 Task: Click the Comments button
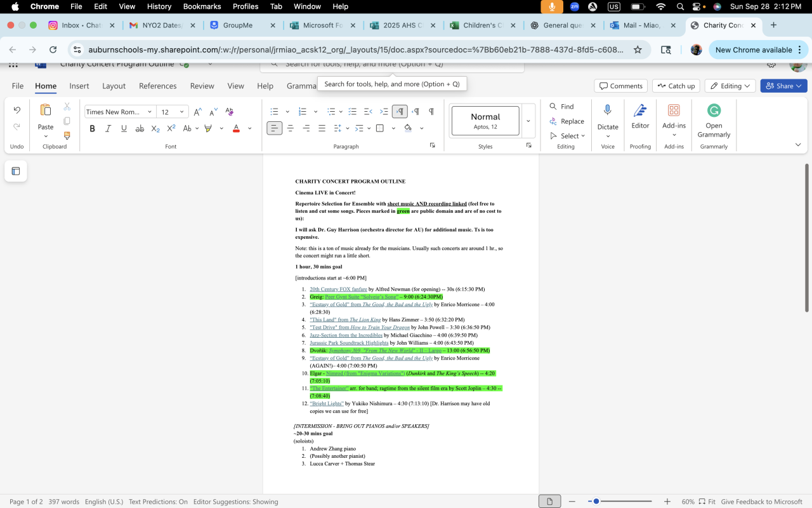620,86
